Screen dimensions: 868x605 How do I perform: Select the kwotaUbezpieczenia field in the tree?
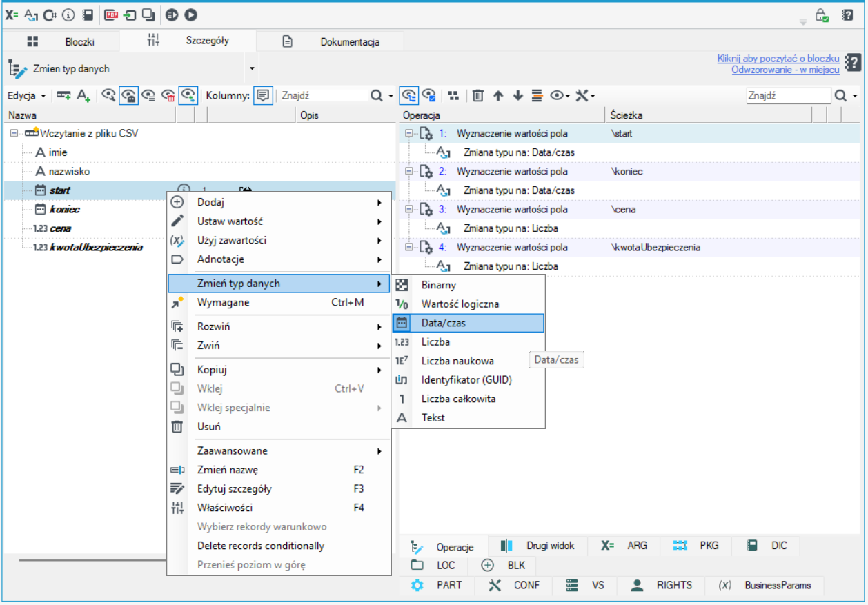97,247
